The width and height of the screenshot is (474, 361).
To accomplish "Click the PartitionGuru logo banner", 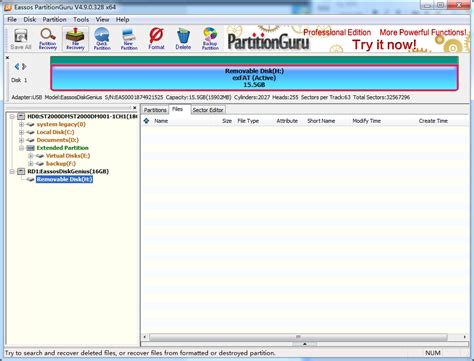I will pyautogui.click(x=268, y=41).
